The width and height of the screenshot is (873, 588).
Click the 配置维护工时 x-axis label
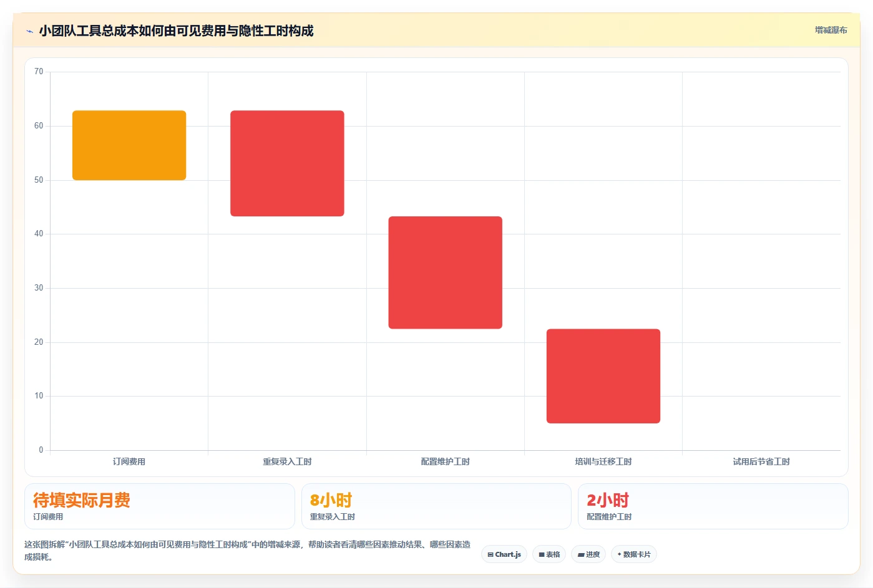click(445, 461)
